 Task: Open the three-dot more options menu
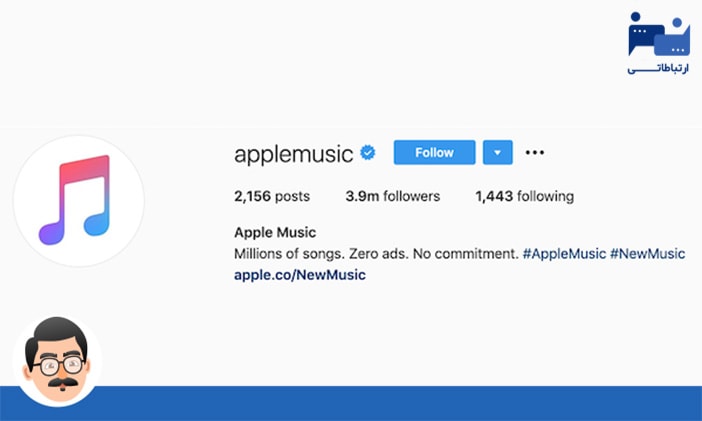(535, 153)
